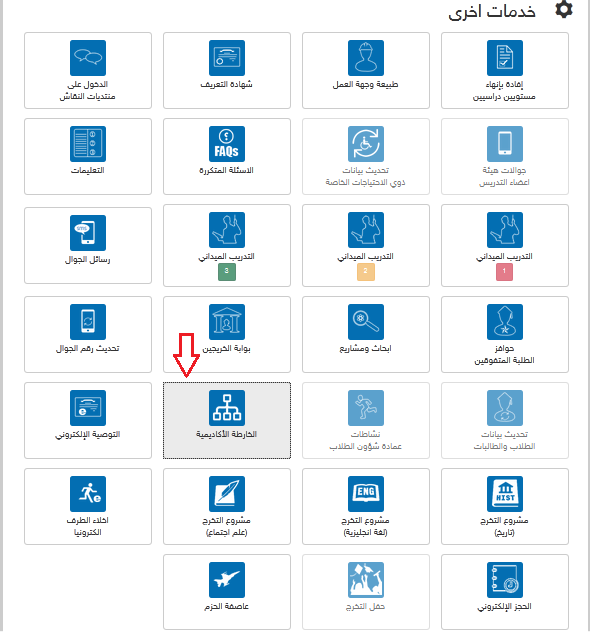Open تحديث رقم الجوال tile

(x=88, y=335)
